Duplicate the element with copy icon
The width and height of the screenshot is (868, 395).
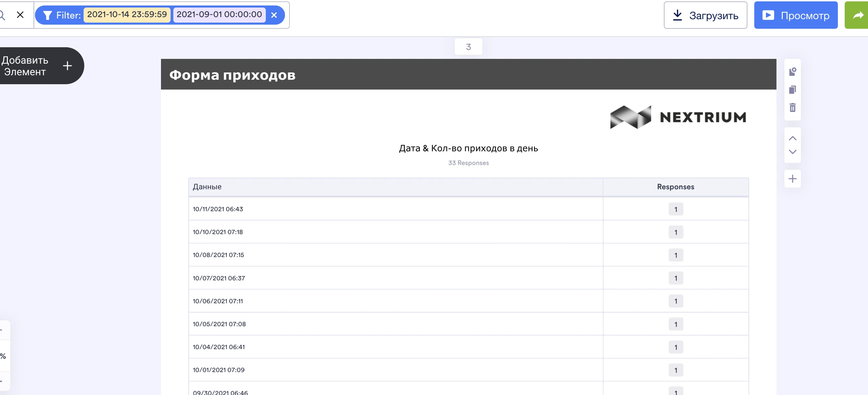coord(792,90)
